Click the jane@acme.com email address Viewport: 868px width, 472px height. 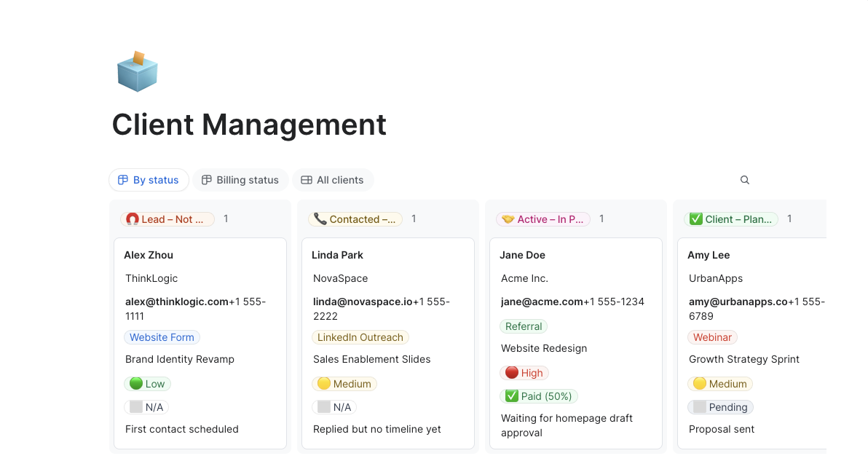point(542,302)
